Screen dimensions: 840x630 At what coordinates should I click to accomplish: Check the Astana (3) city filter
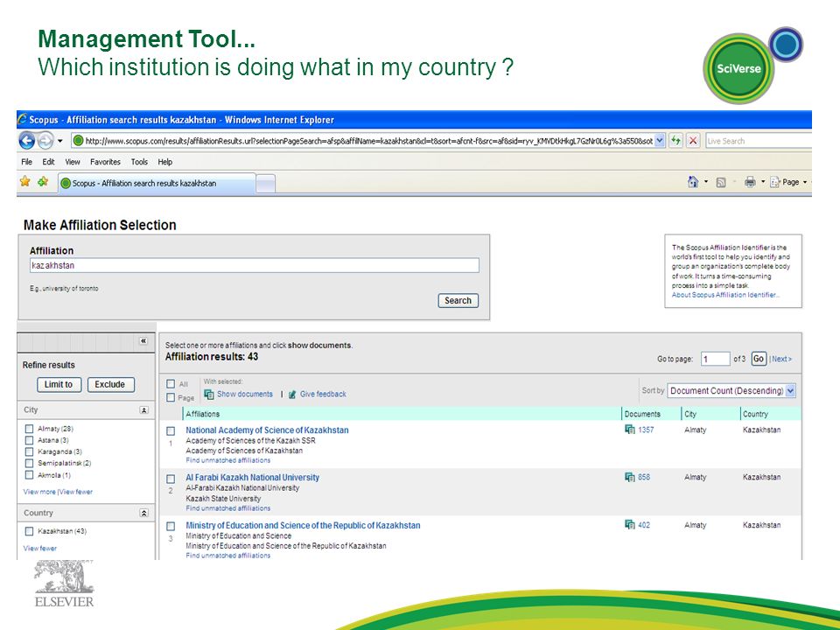point(30,440)
